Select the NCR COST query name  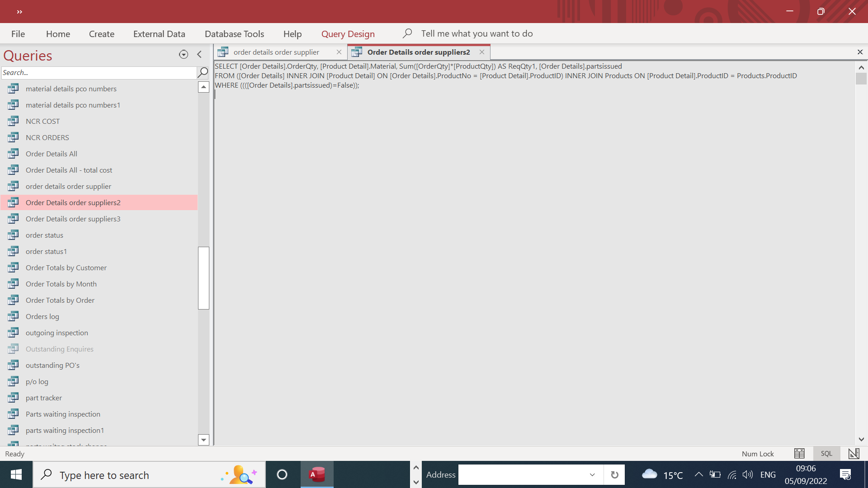tap(42, 121)
